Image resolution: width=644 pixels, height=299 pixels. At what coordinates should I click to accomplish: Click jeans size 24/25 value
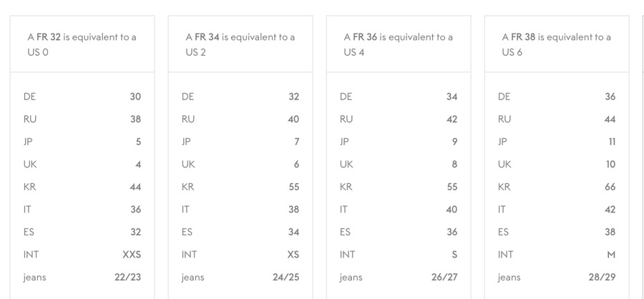(x=286, y=278)
